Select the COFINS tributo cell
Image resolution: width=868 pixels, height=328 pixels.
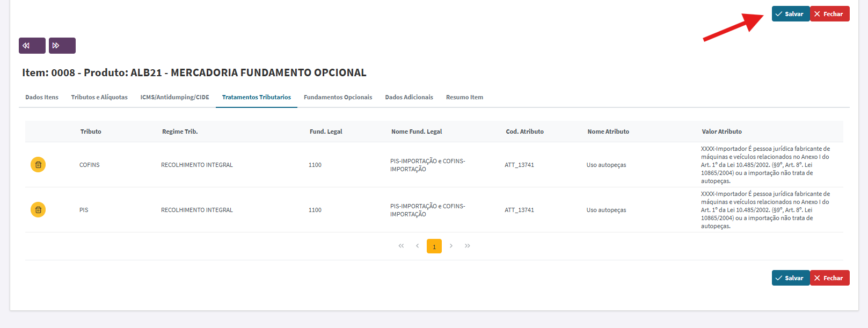point(90,165)
